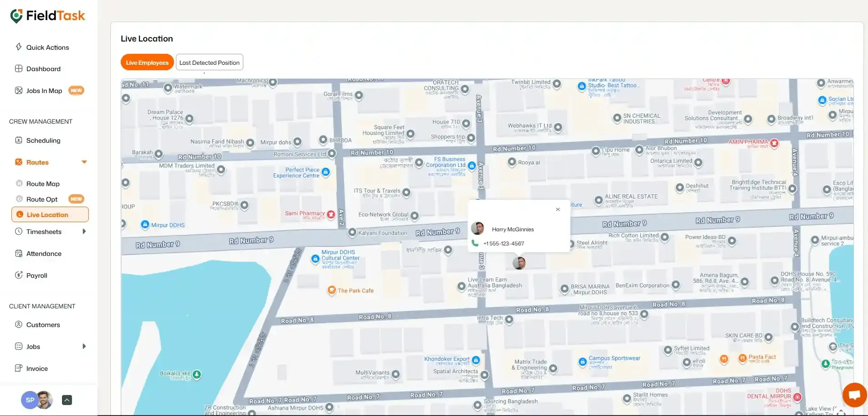Image resolution: width=868 pixels, height=416 pixels.
Task: Click the ITS Tour & Travels marker
Action: tap(406, 192)
